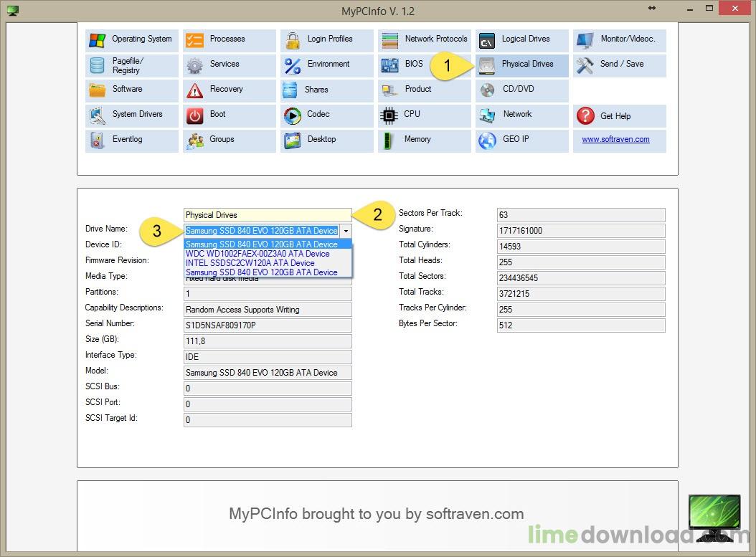Visit the www.softraven.com link
This screenshot has width=756, height=557.
[615, 139]
